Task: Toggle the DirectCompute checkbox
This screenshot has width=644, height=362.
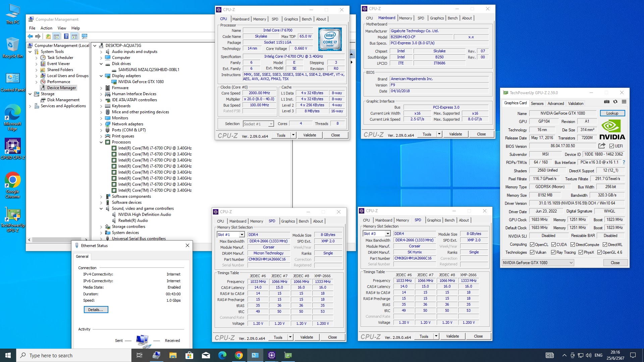Action: 573,245
